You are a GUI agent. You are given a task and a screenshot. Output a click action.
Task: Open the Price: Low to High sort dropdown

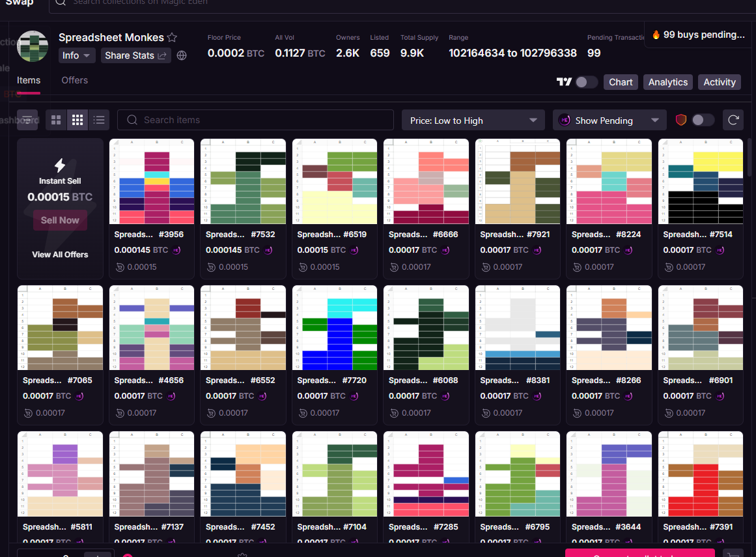point(473,121)
